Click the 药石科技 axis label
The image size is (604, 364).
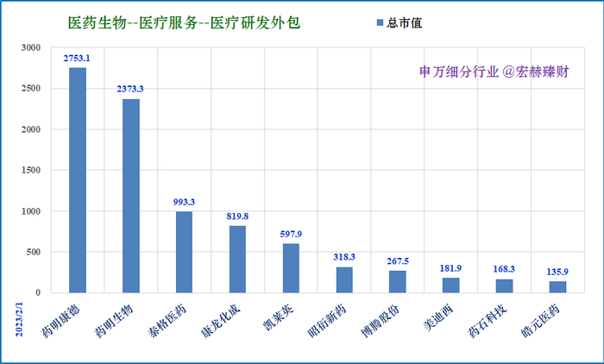tap(488, 321)
